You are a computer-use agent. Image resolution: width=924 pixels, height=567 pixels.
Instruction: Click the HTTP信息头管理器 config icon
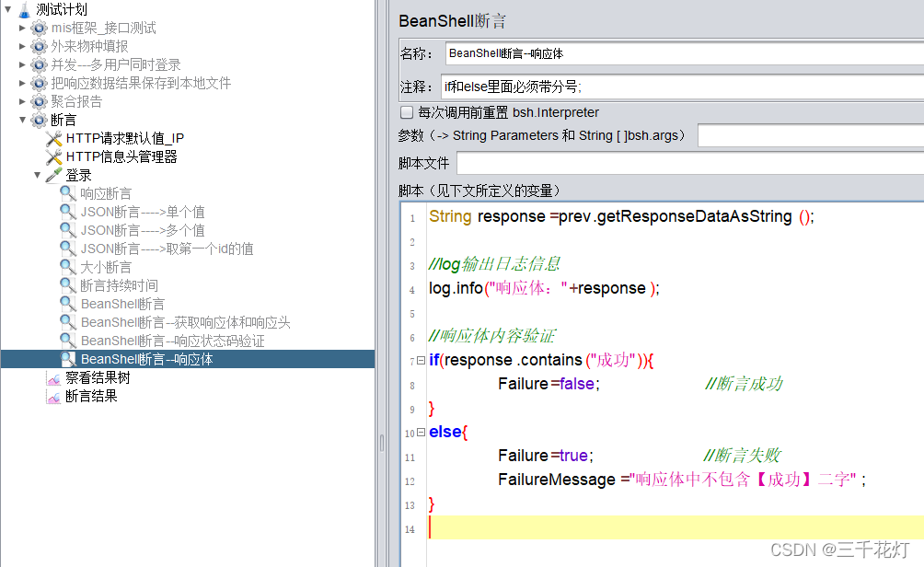pos(53,156)
